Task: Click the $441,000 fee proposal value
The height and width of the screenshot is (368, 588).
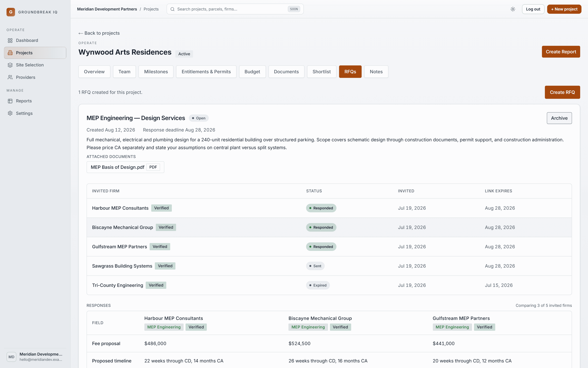Action: pos(443,344)
